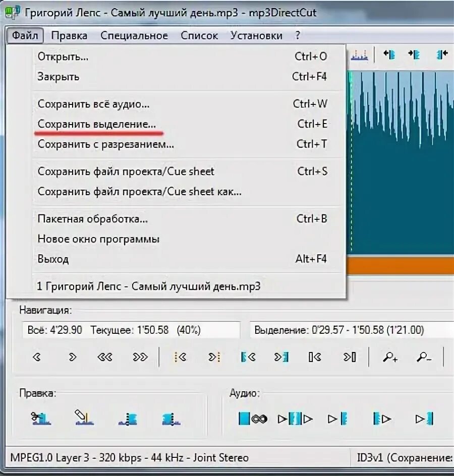Go to the next cut marker (dotted line icon)
Image resolution: width=454 pixels, height=476 pixels.
(x=214, y=357)
